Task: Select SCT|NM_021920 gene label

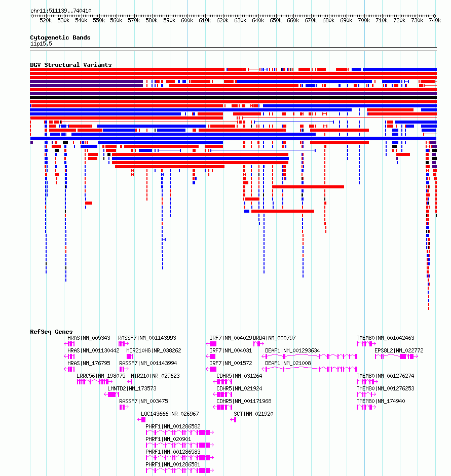Action: pyautogui.click(x=253, y=414)
